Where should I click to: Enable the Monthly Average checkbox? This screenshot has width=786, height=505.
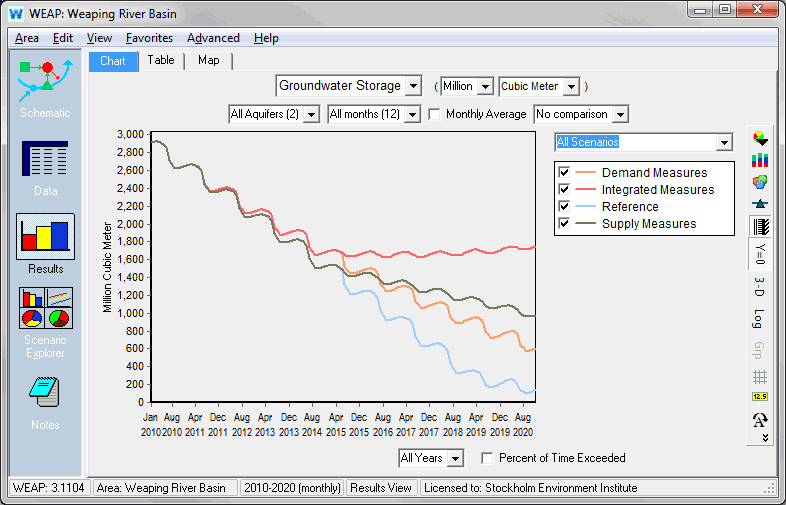(435, 115)
